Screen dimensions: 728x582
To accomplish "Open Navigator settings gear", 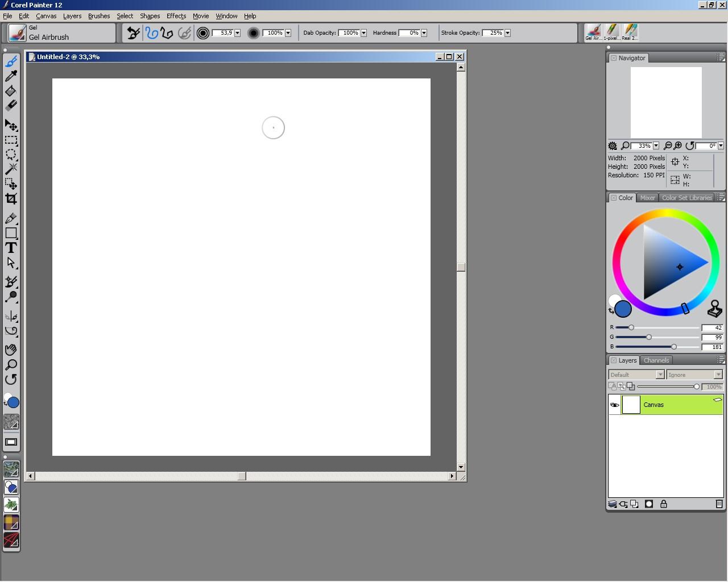I will 613,146.
